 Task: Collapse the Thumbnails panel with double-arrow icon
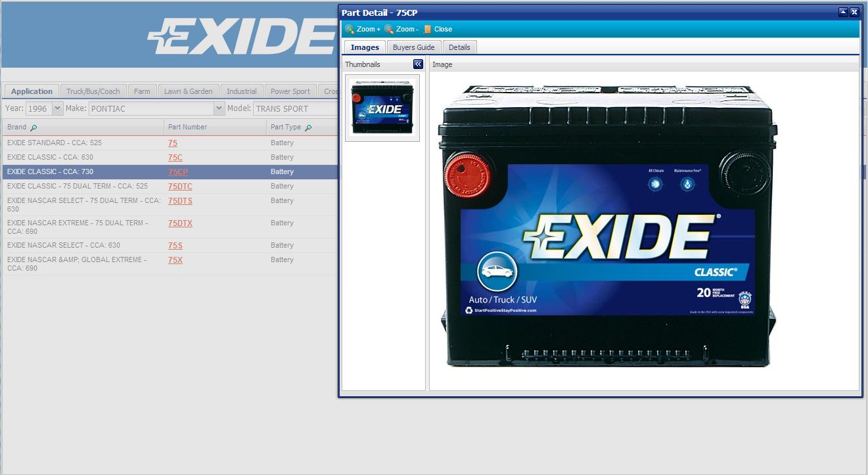click(x=418, y=64)
